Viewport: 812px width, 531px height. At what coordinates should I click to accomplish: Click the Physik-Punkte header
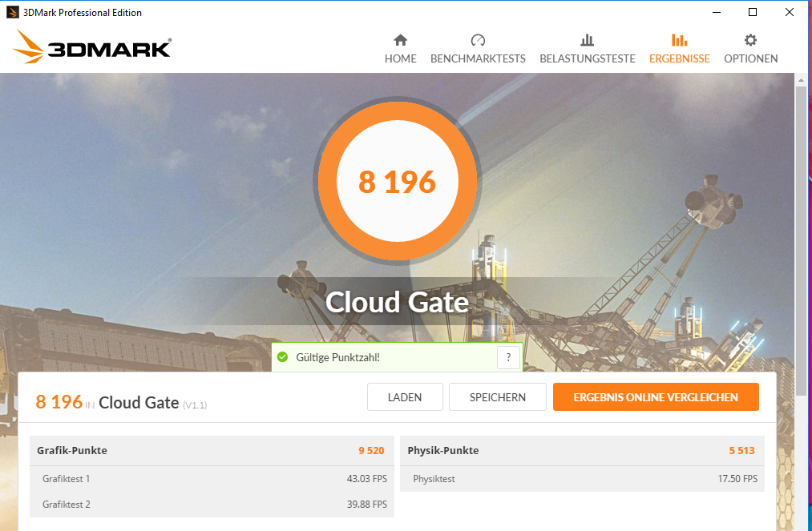click(442, 450)
